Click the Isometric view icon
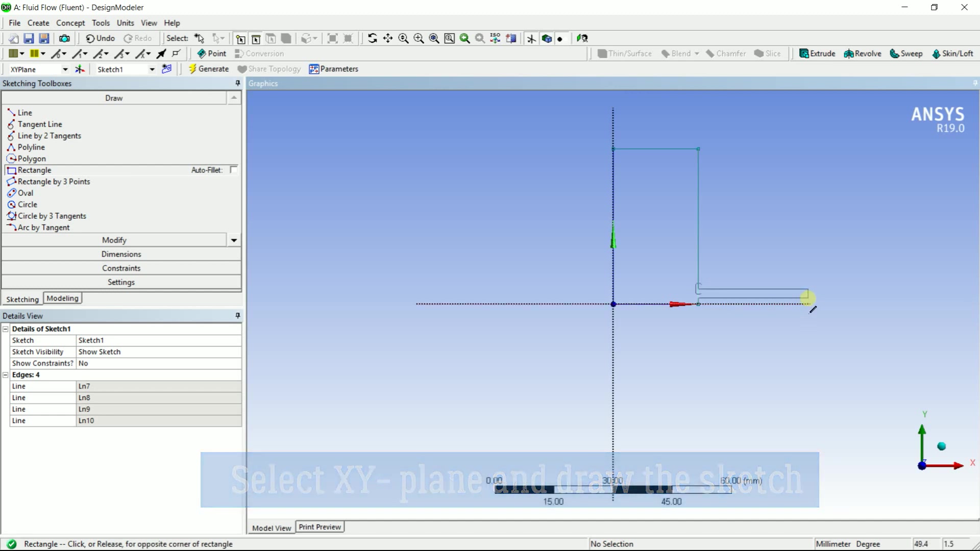Viewport: 980px width, 551px height. pos(495,38)
